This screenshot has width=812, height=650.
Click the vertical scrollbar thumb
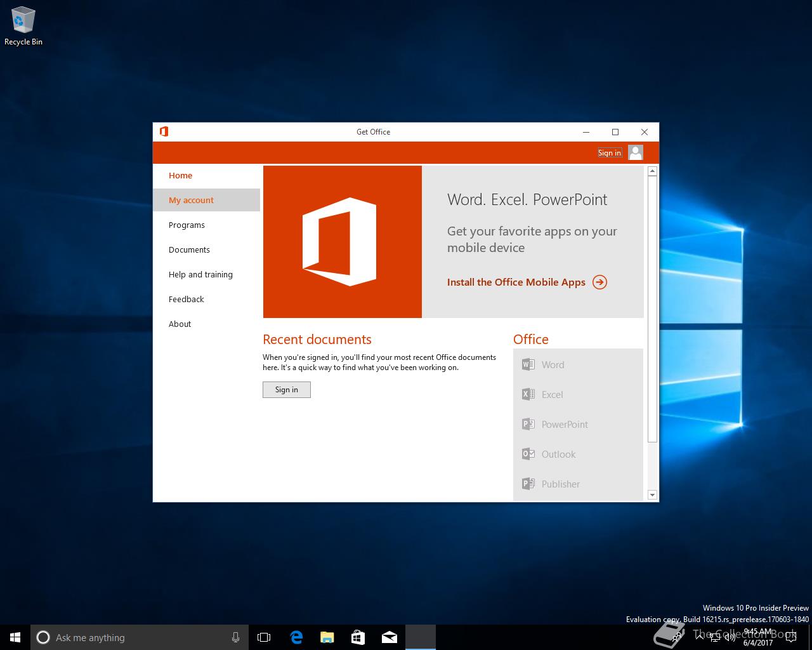coord(652,309)
